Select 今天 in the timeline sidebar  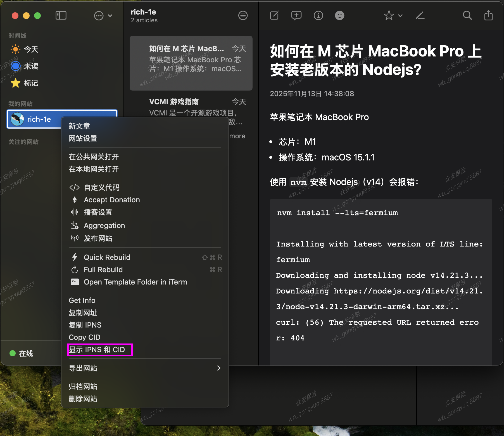coord(31,49)
